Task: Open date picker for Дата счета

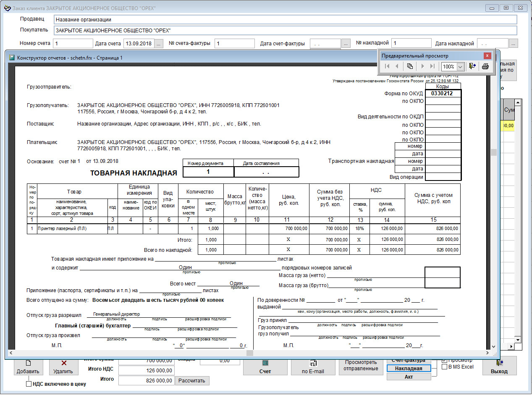Action: (158, 43)
